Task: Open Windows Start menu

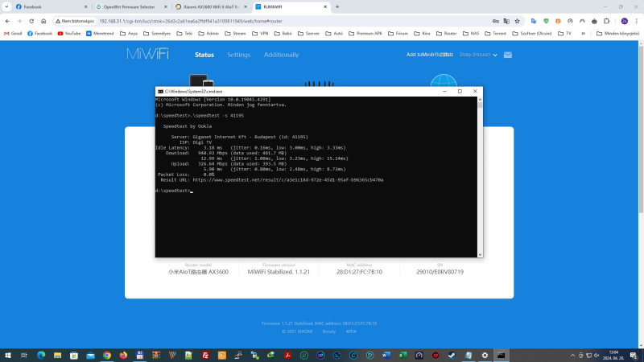Action: pos(8,355)
